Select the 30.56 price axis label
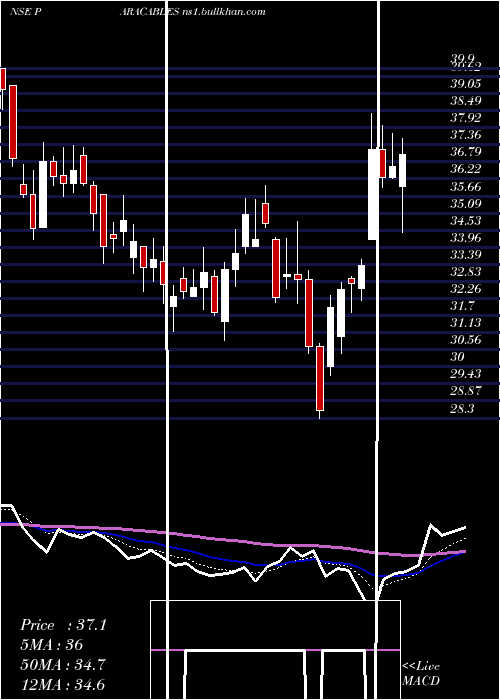The image size is (500, 700). coord(466,339)
